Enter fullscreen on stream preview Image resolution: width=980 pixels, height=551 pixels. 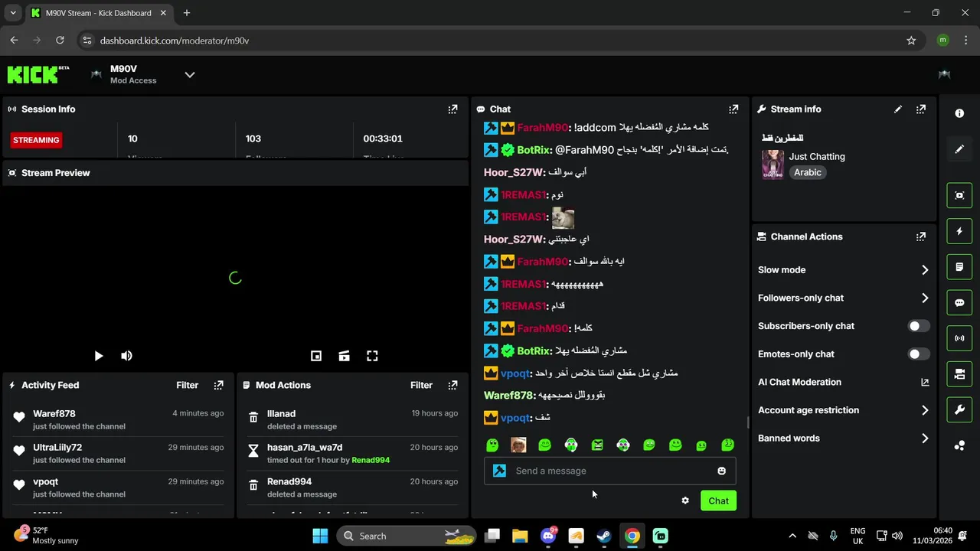pyautogui.click(x=372, y=356)
